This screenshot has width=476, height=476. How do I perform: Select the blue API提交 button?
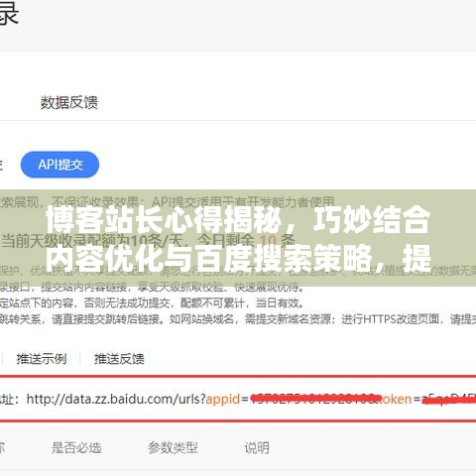click(59, 165)
